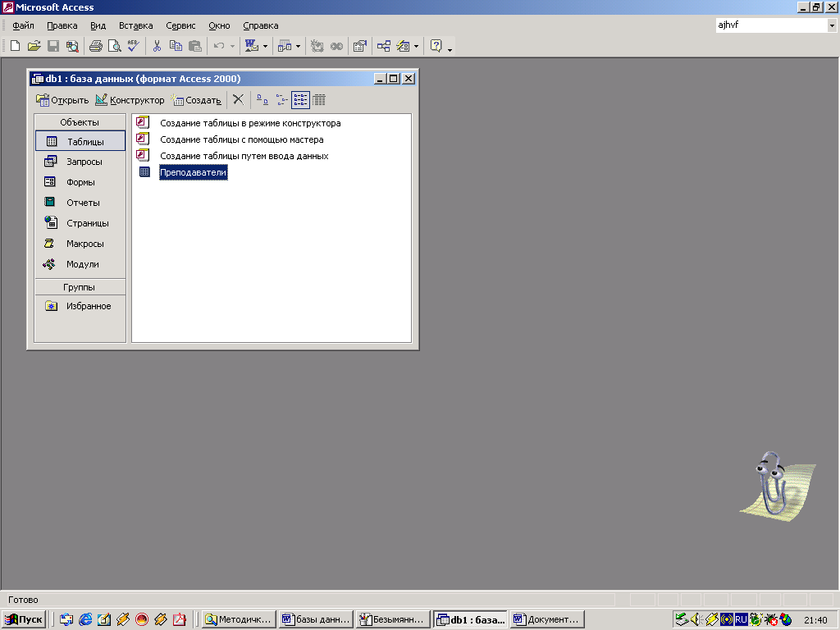
Task: Select Избранное group
Action: (x=80, y=306)
